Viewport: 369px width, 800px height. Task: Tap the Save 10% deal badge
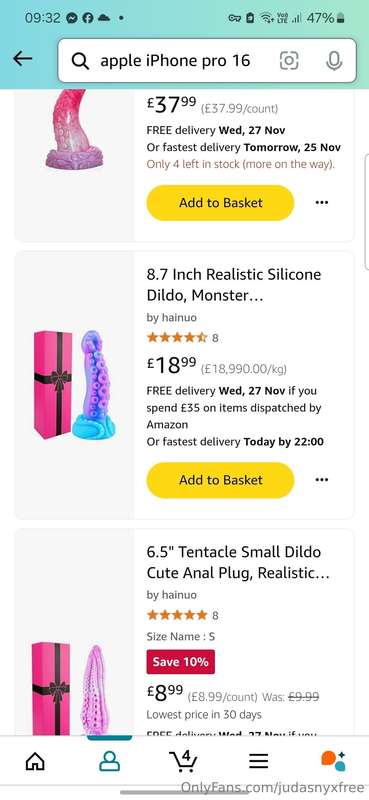tap(181, 662)
